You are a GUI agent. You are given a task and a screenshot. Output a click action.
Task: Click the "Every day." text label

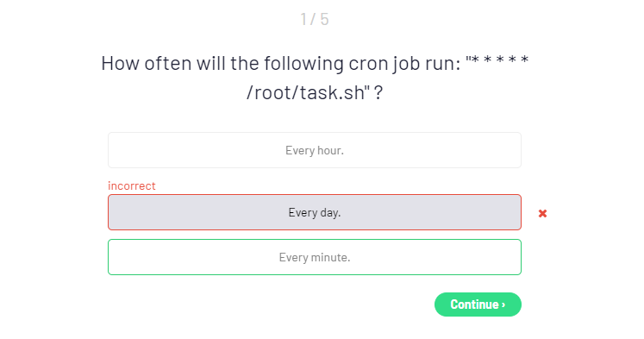(315, 212)
